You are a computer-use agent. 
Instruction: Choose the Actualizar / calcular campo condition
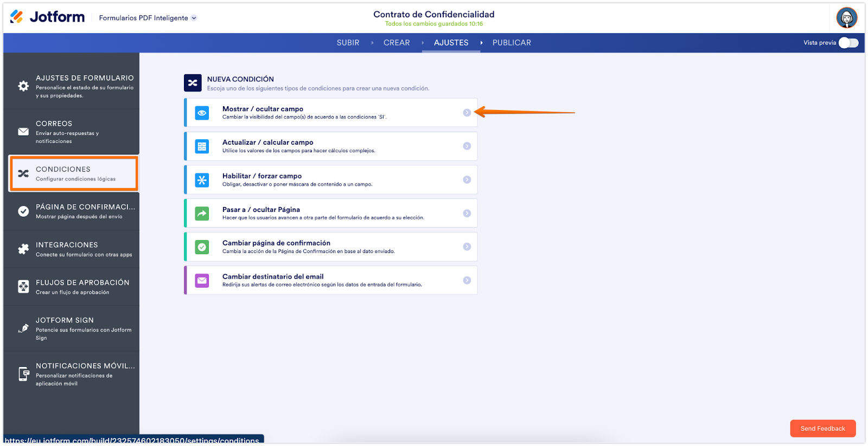pos(331,146)
